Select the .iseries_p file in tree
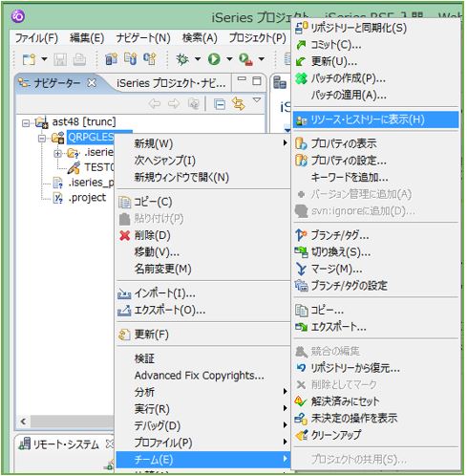This screenshot has height=476, width=467. coord(91,183)
